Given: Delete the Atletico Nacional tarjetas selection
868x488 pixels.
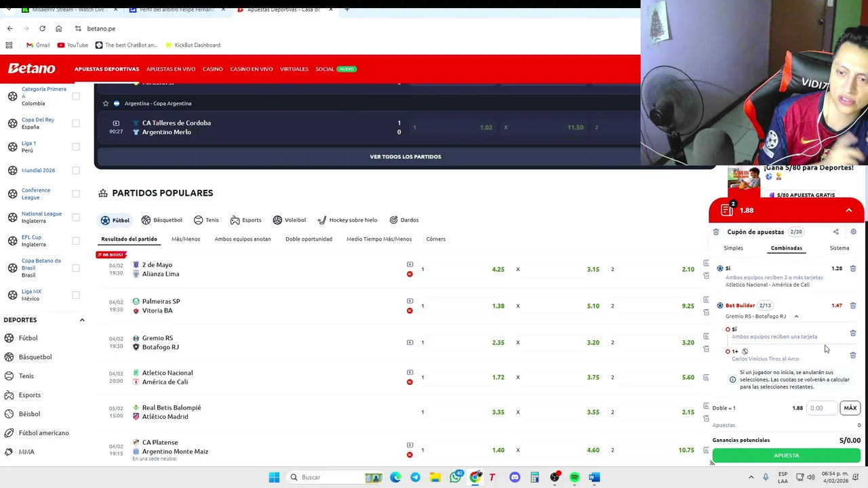Looking at the screenshot, I should coord(853,268).
